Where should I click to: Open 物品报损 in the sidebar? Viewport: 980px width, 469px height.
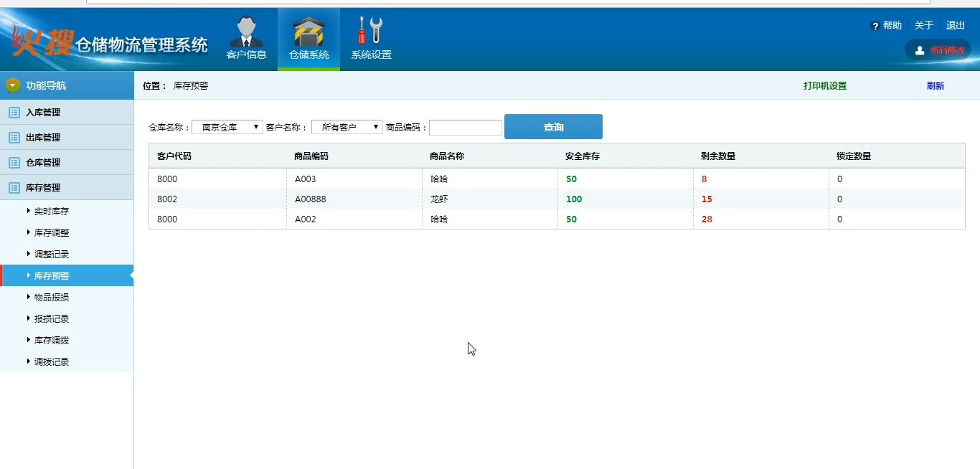click(x=52, y=298)
